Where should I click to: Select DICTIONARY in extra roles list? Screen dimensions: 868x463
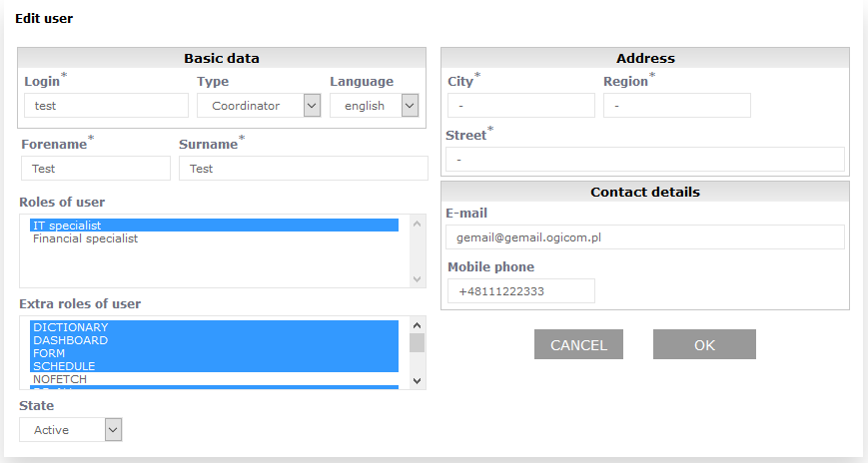click(x=214, y=327)
